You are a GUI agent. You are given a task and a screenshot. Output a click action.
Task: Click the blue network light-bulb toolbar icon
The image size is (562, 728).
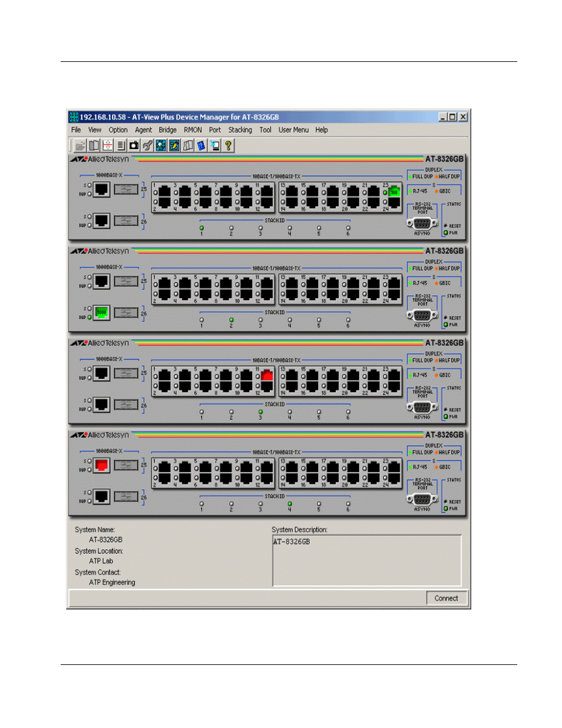tap(161, 145)
